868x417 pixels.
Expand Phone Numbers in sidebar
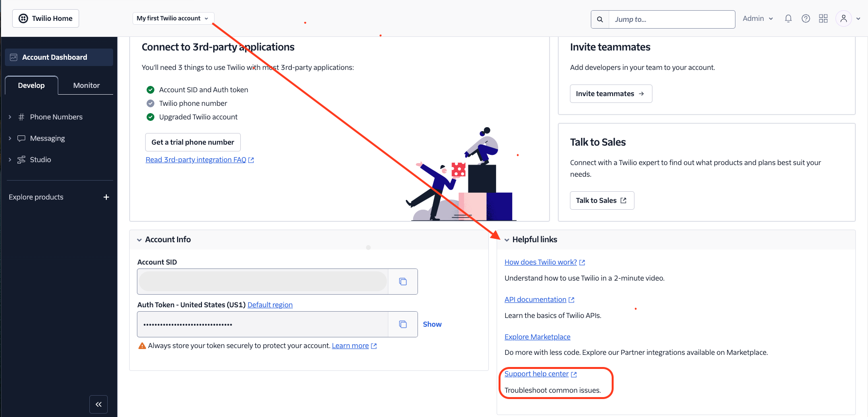point(10,117)
